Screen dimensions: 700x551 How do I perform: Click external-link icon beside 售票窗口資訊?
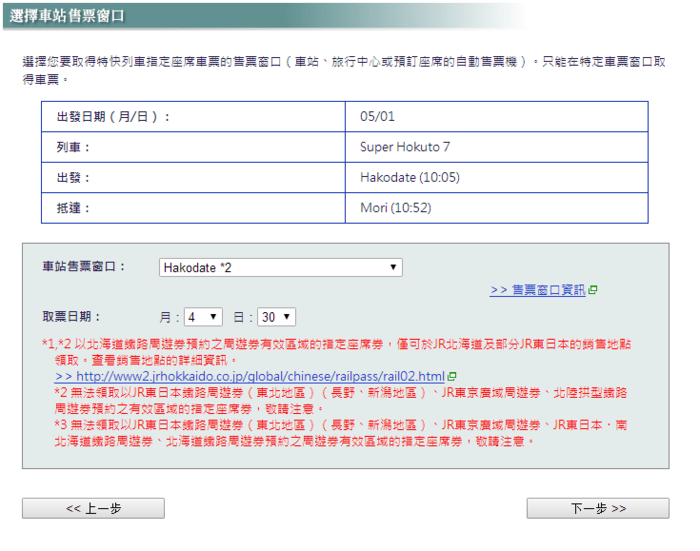pyautogui.click(x=593, y=290)
